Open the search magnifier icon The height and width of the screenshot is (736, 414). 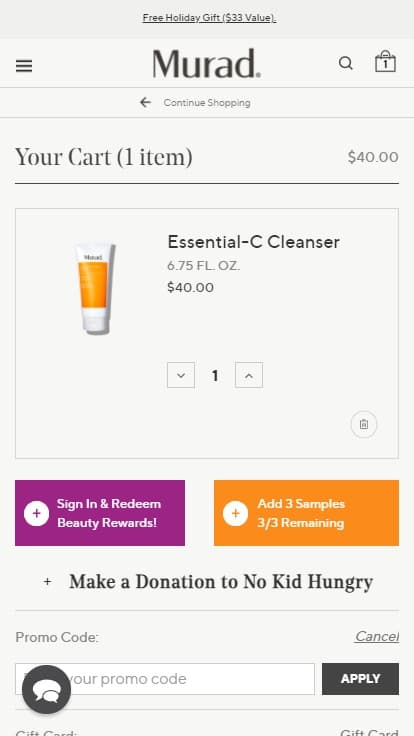point(345,63)
